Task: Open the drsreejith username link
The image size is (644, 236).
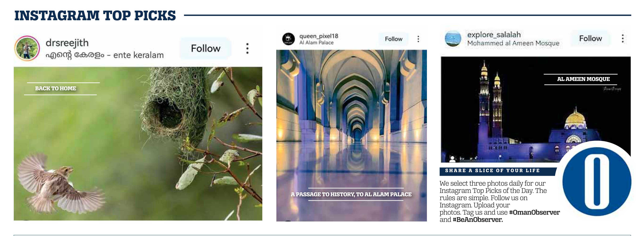Action: (67, 43)
